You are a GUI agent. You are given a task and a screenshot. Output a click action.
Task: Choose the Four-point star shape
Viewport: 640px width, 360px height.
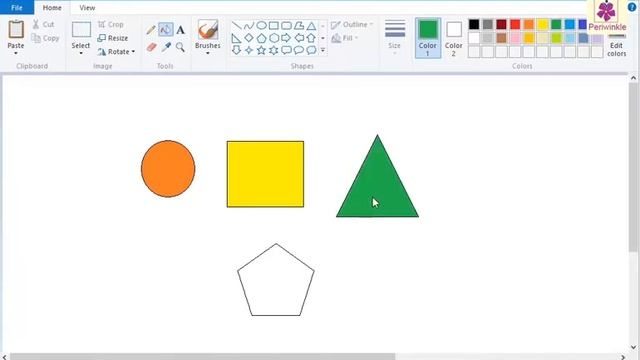pyautogui.click(x=249, y=50)
